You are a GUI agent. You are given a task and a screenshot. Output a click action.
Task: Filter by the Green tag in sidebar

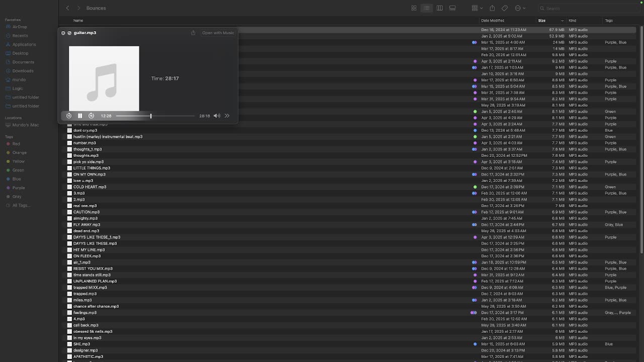point(18,170)
